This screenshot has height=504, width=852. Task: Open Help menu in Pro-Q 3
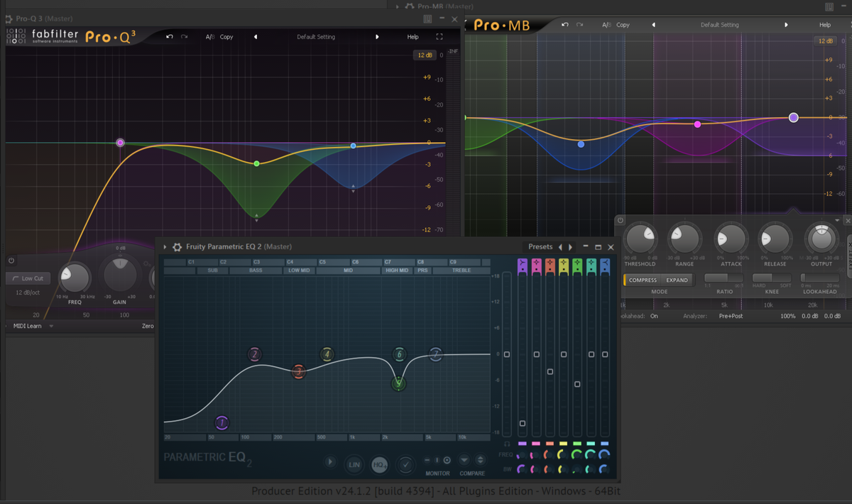tap(413, 37)
